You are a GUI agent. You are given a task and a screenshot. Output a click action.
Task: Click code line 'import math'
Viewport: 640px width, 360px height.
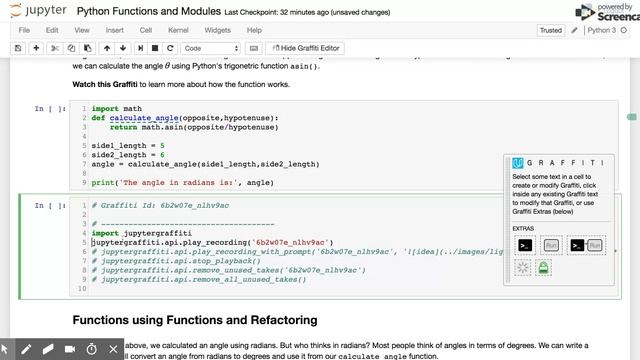[x=117, y=109]
